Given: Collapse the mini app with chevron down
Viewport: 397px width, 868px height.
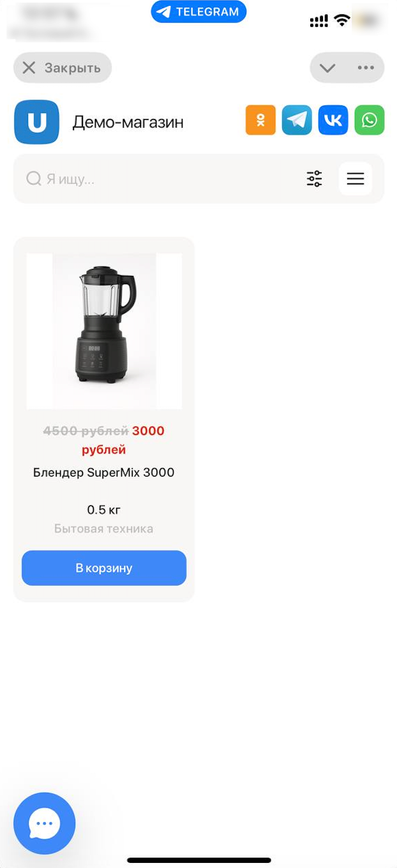Looking at the screenshot, I should pos(327,68).
